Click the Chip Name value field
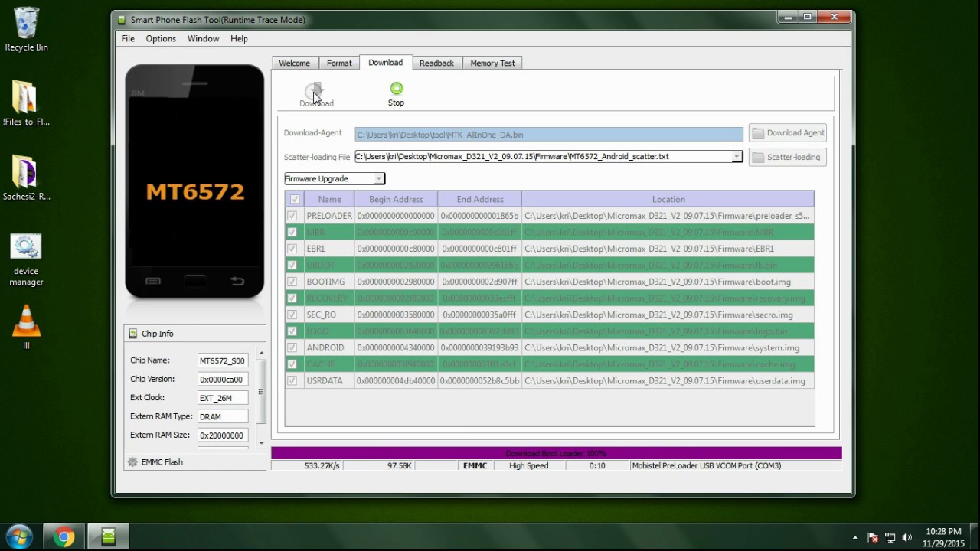The width and height of the screenshot is (980, 551). tap(223, 360)
